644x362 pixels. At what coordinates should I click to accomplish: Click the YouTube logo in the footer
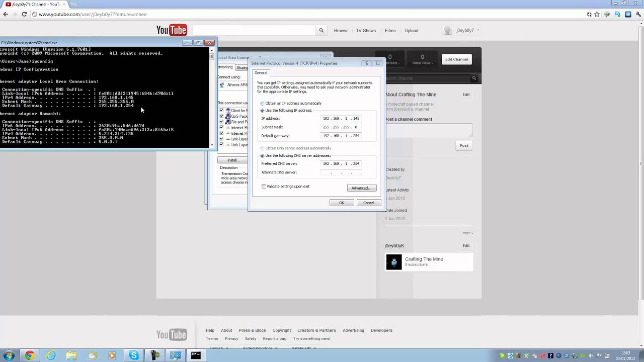pyautogui.click(x=172, y=334)
